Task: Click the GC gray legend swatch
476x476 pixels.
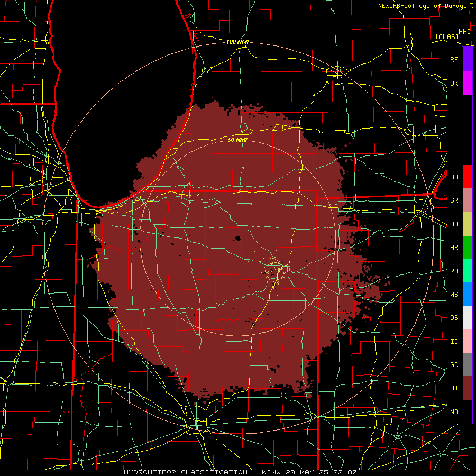Action: point(467,364)
